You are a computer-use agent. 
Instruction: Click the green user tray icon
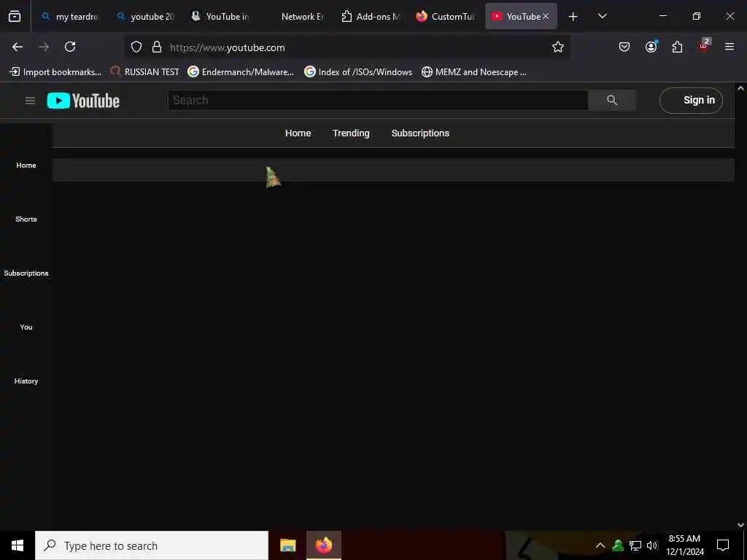[x=618, y=545]
